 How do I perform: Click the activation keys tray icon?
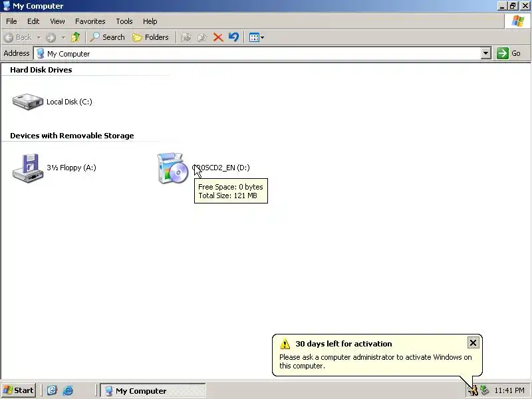click(x=473, y=390)
